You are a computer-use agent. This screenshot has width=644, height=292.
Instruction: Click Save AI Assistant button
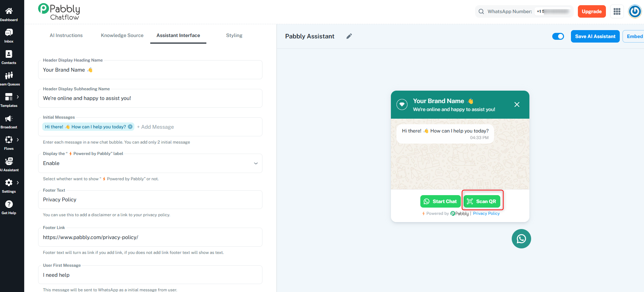point(595,36)
